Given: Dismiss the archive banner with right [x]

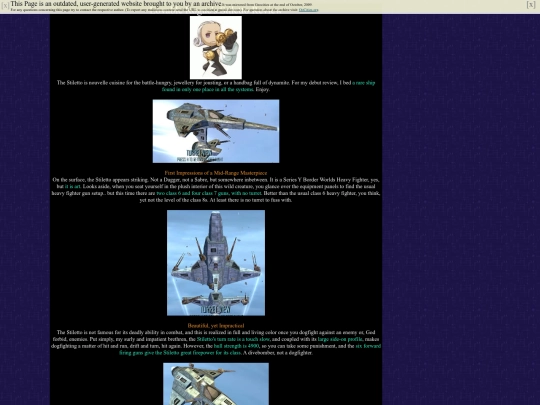Looking at the screenshot, I should coord(531,4).
